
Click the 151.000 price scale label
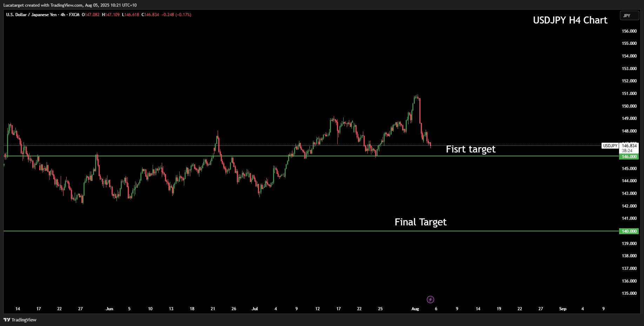click(629, 94)
